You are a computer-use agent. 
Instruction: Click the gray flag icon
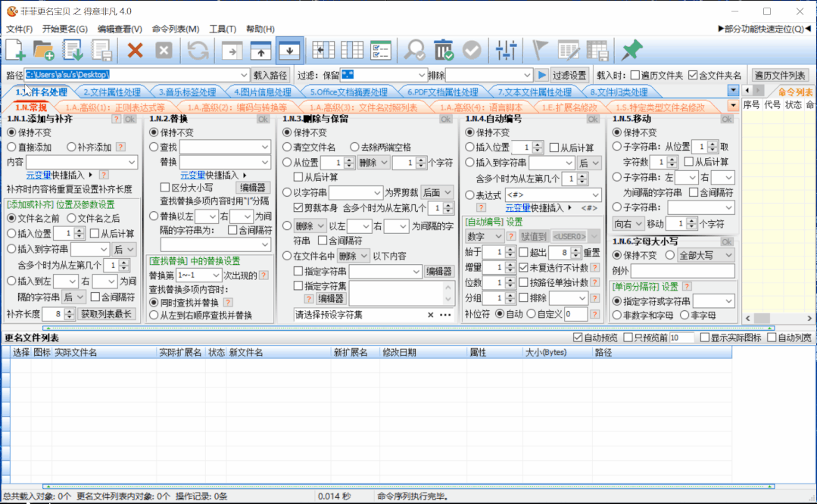(539, 50)
